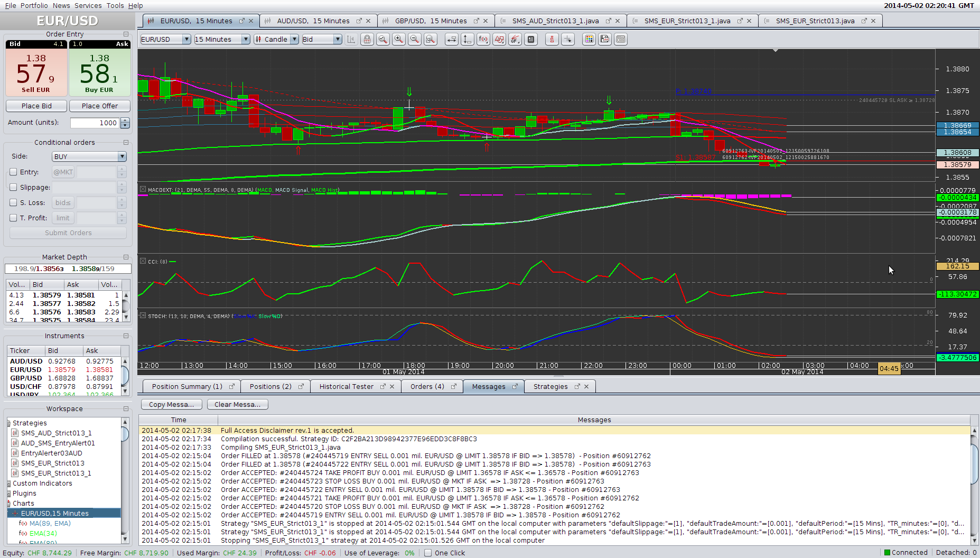Click the Workspace tree scrollbar thumb
Viewport: 980px width, 558px height.
(x=125, y=434)
